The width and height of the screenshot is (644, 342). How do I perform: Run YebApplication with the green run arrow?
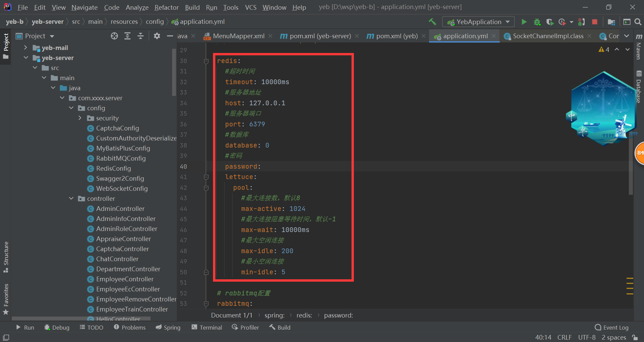point(524,21)
